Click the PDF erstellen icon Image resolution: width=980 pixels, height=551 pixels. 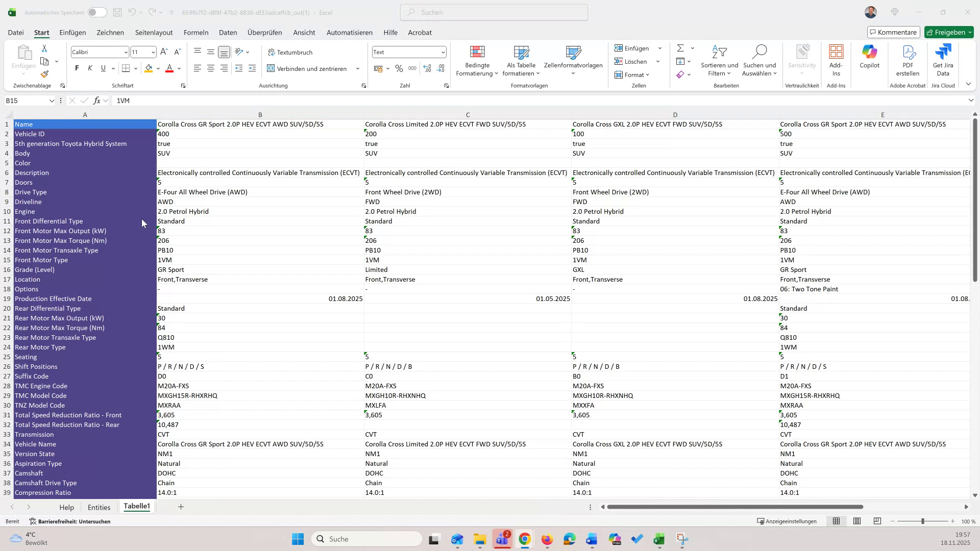tap(908, 57)
